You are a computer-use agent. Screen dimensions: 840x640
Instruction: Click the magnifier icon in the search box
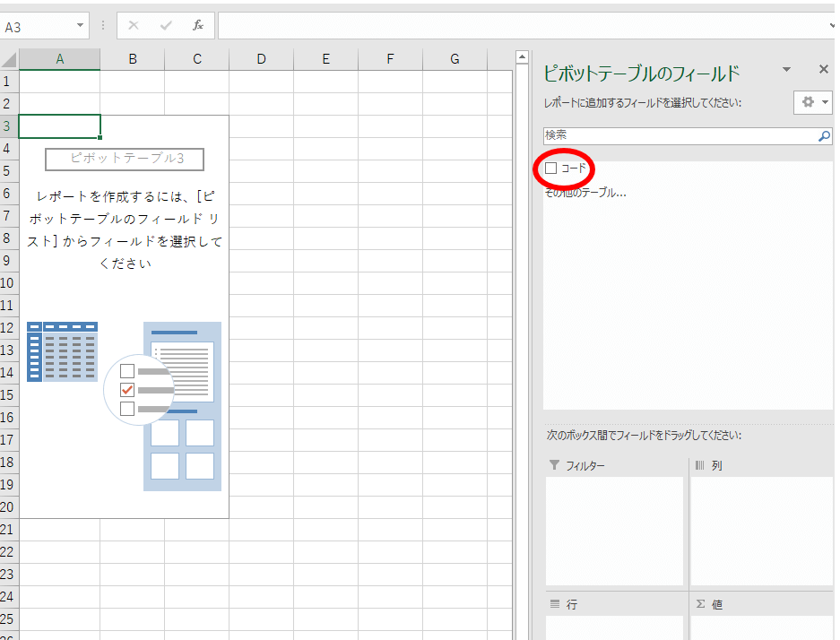click(x=825, y=136)
